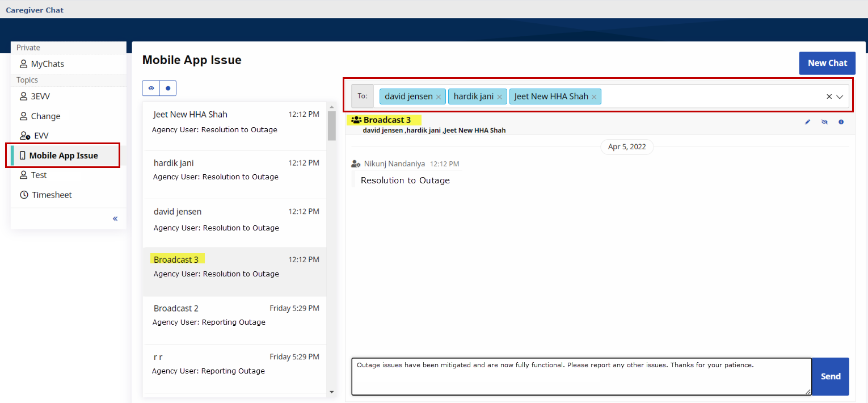868x403 pixels.
Task: Remove Jeet New HHA Shah recipient tag
Action: (593, 97)
